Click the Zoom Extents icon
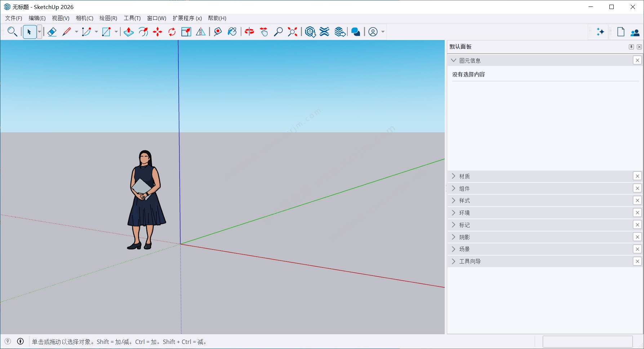 (292, 32)
